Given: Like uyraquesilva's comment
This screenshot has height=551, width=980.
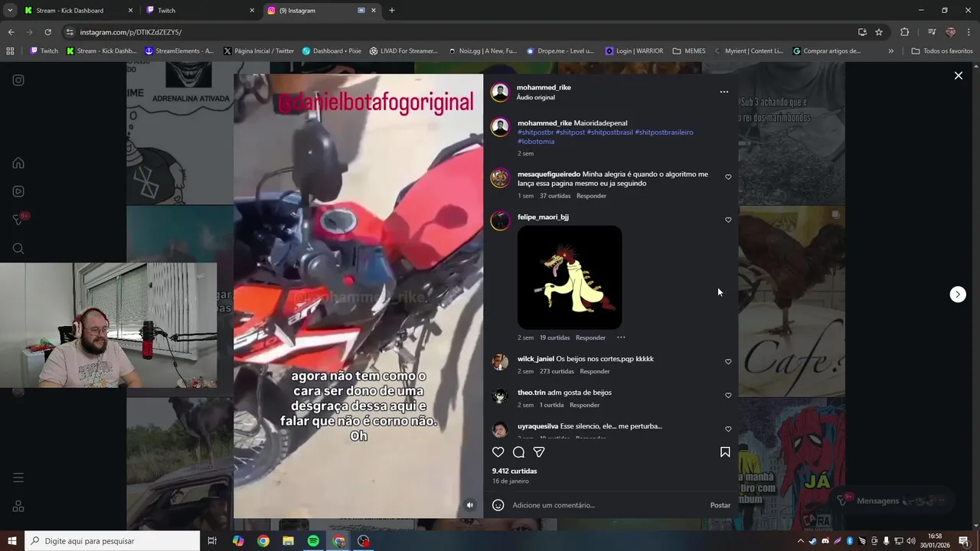Looking at the screenshot, I should [x=728, y=429].
